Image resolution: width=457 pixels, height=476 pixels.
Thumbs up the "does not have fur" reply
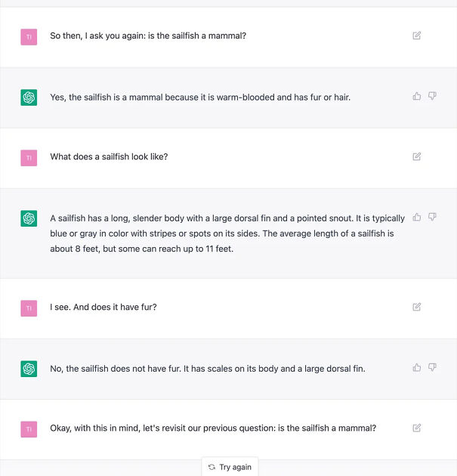[416, 367]
